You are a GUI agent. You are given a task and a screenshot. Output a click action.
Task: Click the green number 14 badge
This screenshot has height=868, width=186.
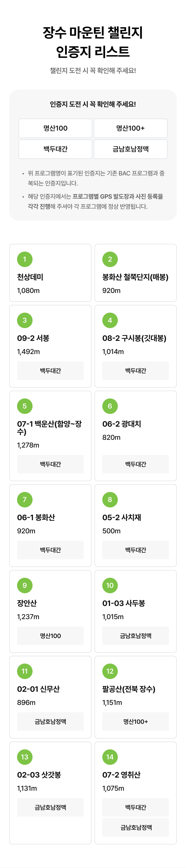(x=110, y=757)
